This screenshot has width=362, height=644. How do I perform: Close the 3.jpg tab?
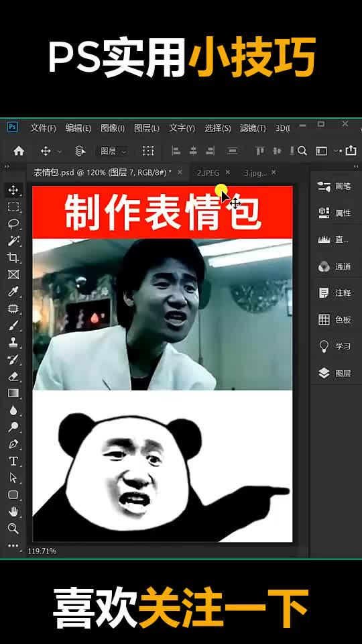[x=274, y=172]
